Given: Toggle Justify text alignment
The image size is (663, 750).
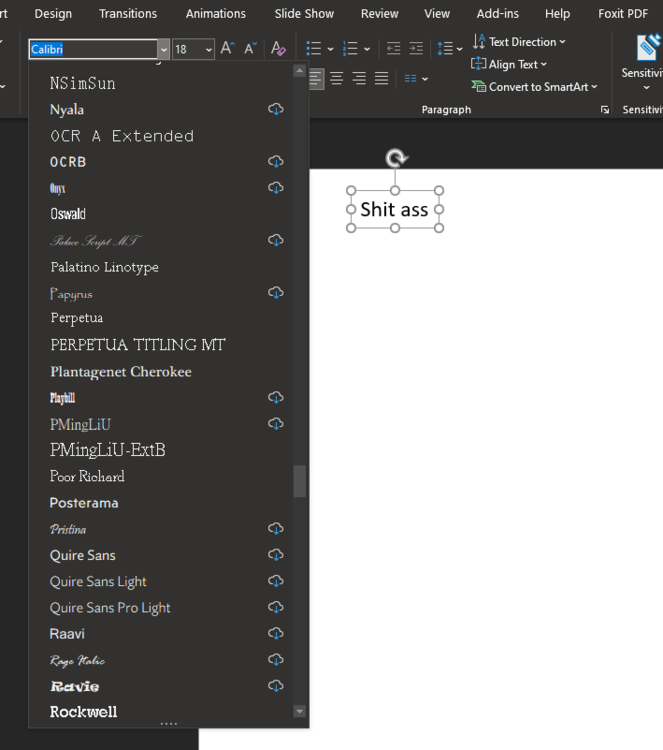Looking at the screenshot, I should (381, 79).
